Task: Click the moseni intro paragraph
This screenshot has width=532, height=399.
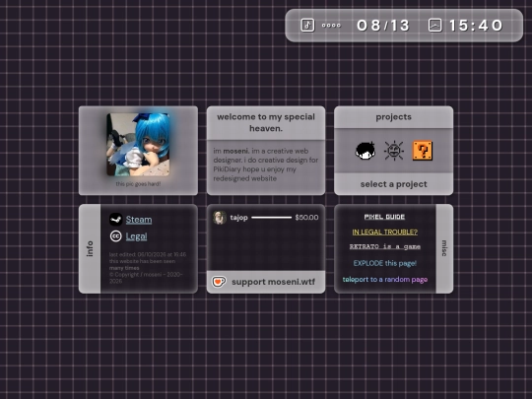Action: coord(266,165)
